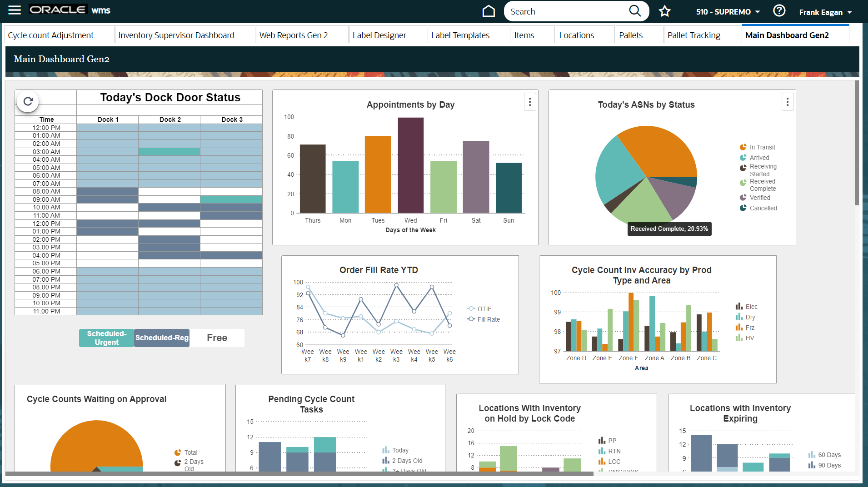Open the Label Designer tab

[388, 35]
